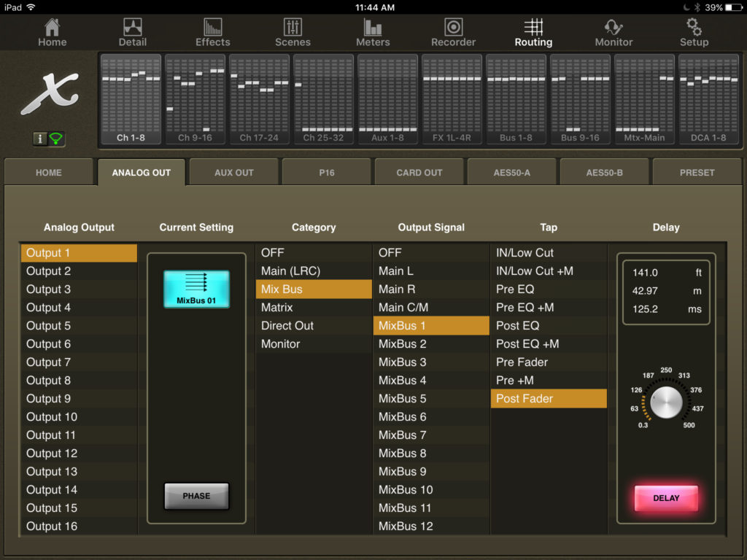Open the Setup page
The image size is (747, 560).
coord(693,32)
